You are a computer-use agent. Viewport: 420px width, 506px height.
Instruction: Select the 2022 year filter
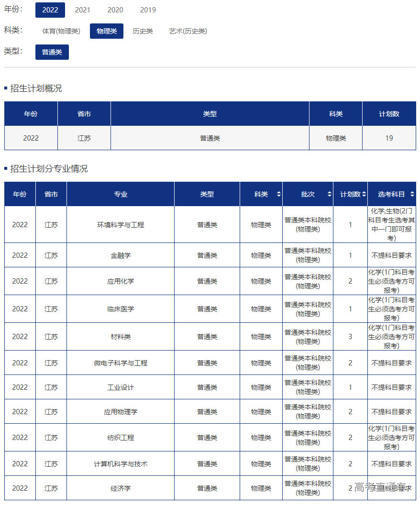click(50, 10)
